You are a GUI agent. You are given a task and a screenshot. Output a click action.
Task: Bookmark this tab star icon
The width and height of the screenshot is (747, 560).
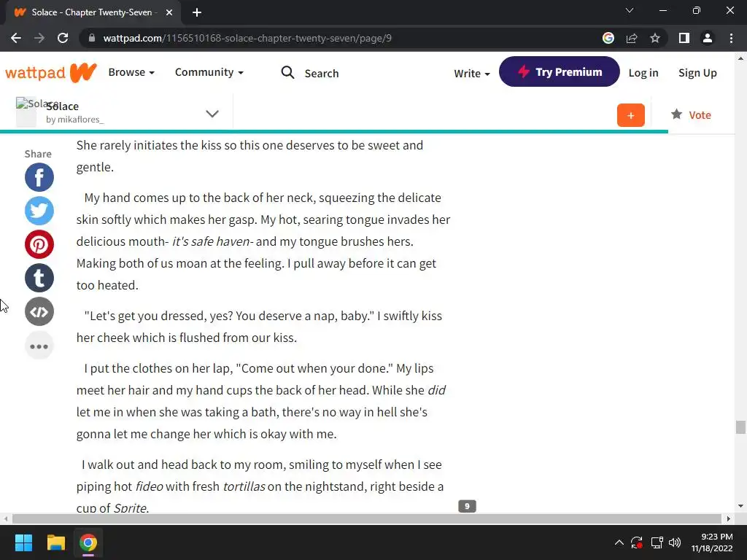655,38
